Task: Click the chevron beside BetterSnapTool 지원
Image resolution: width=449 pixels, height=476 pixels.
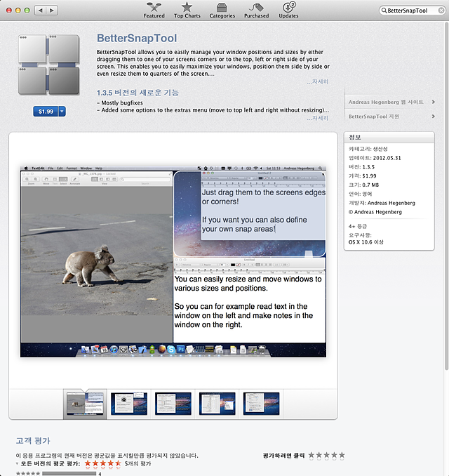Action: [434, 117]
